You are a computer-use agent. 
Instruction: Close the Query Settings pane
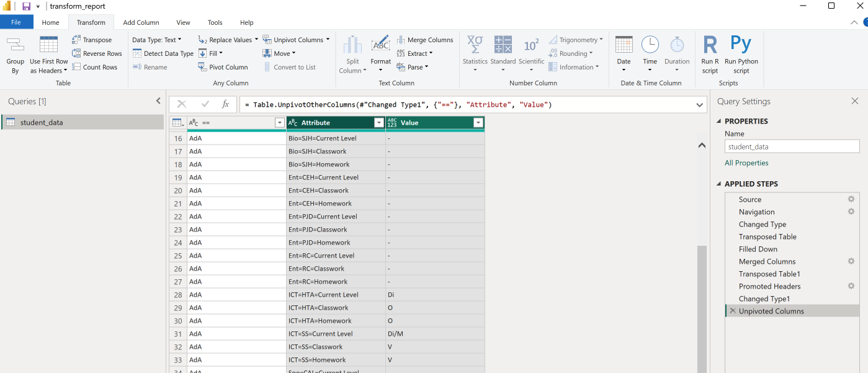(855, 101)
